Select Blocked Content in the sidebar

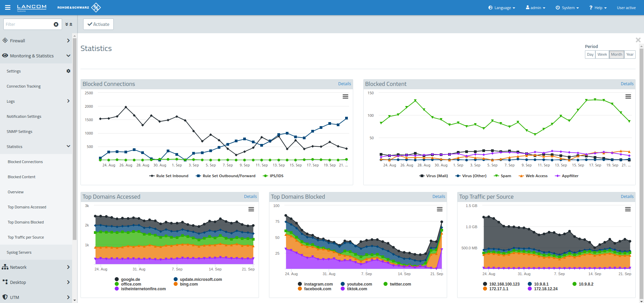click(21, 176)
